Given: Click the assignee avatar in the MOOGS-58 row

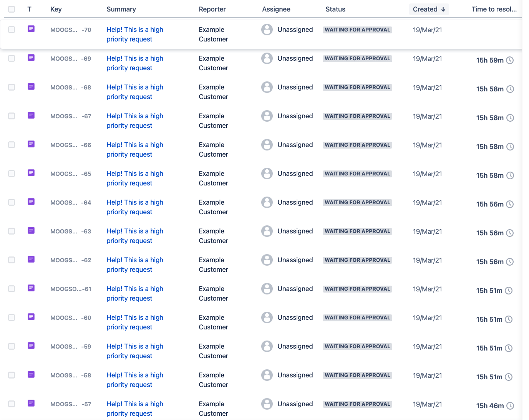Looking at the screenshot, I should [267, 375].
